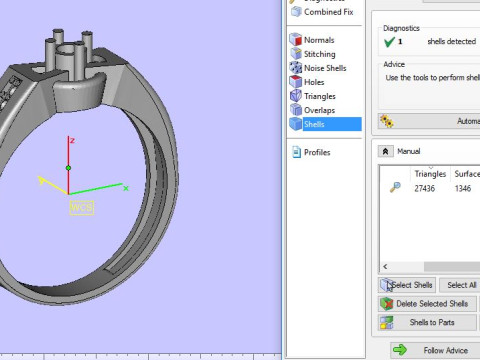This screenshot has height=360, width=480.
Task: Open the Combined Fix step
Action: pos(328,12)
